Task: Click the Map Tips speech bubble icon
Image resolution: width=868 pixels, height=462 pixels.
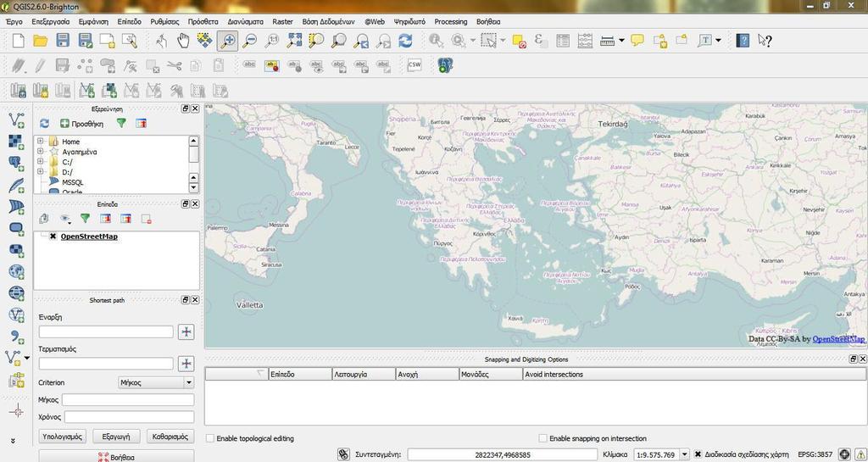Action: 637,41
